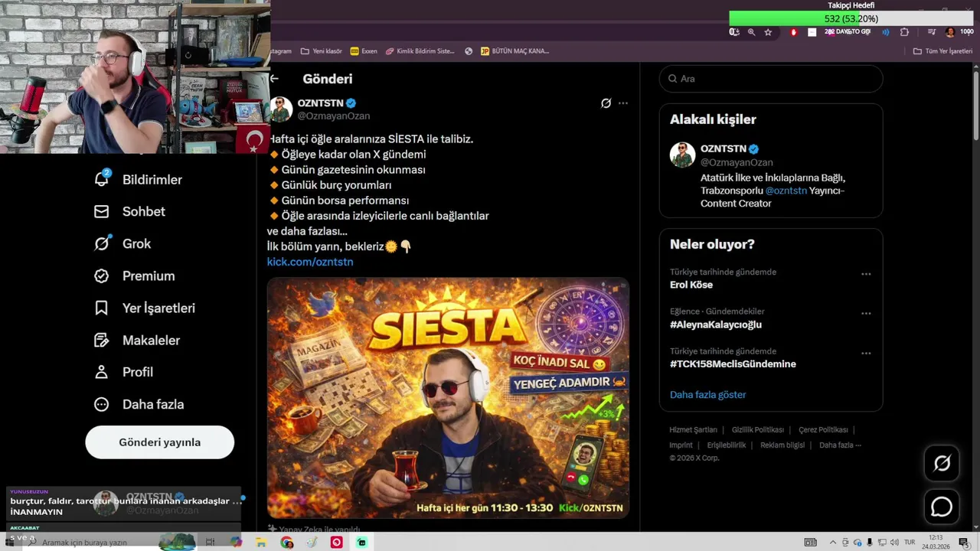Open the browser extensions puzzle icon

coord(904,32)
